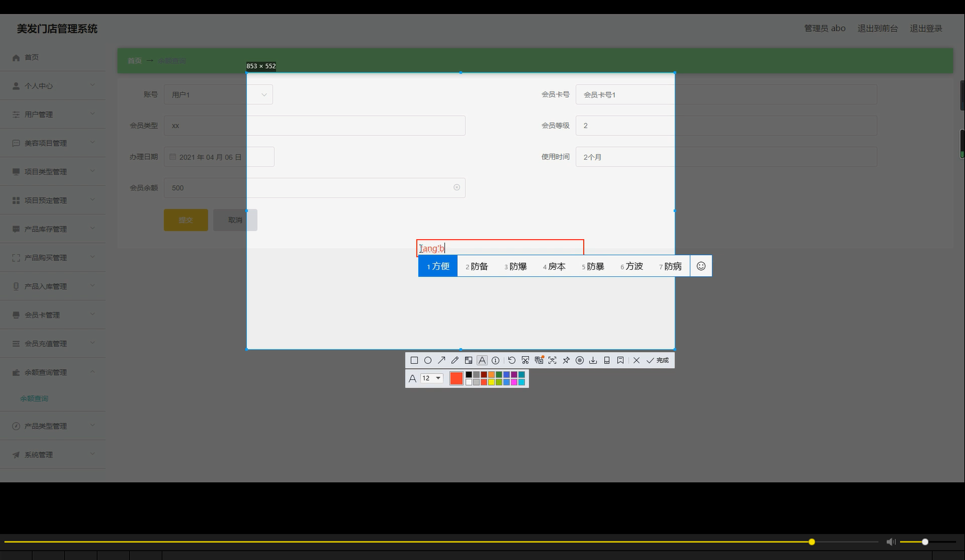Open 会员充值管理 in the sidebar
965x560 pixels.
(53, 344)
